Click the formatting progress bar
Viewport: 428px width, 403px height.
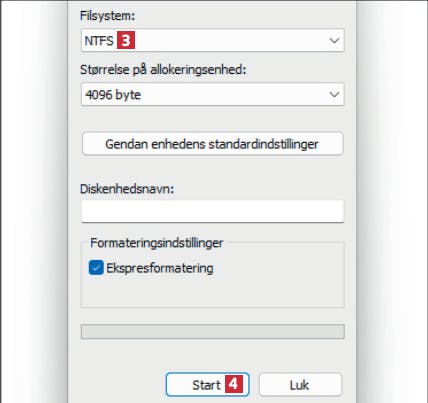tap(213, 332)
